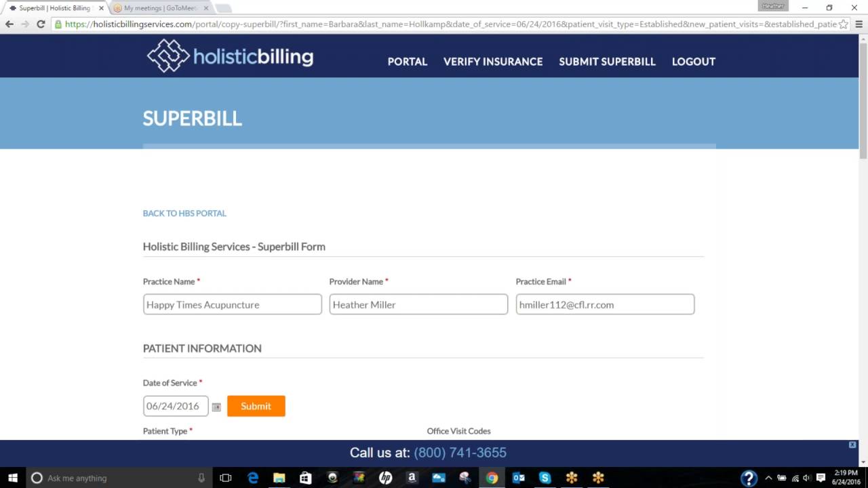Open a new browser tab

click(x=223, y=8)
